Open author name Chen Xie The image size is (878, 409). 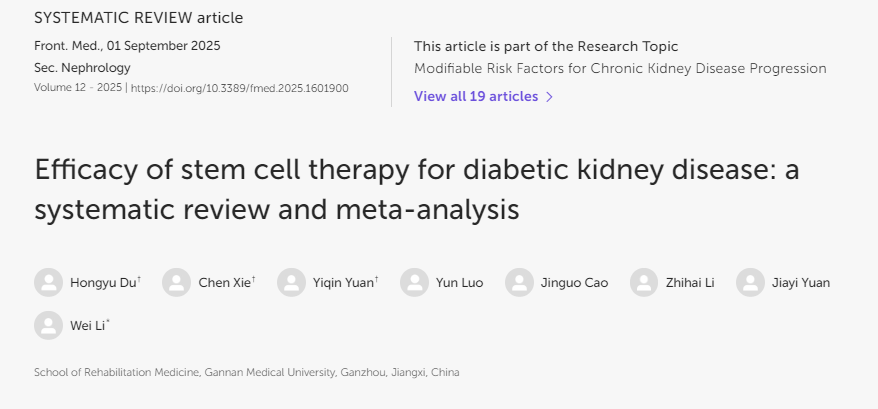225,282
